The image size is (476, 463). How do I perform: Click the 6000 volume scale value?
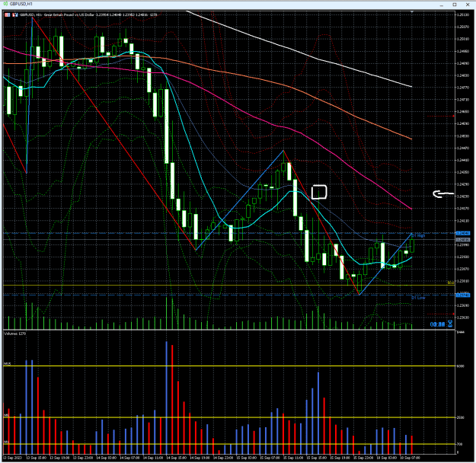point(461,366)
